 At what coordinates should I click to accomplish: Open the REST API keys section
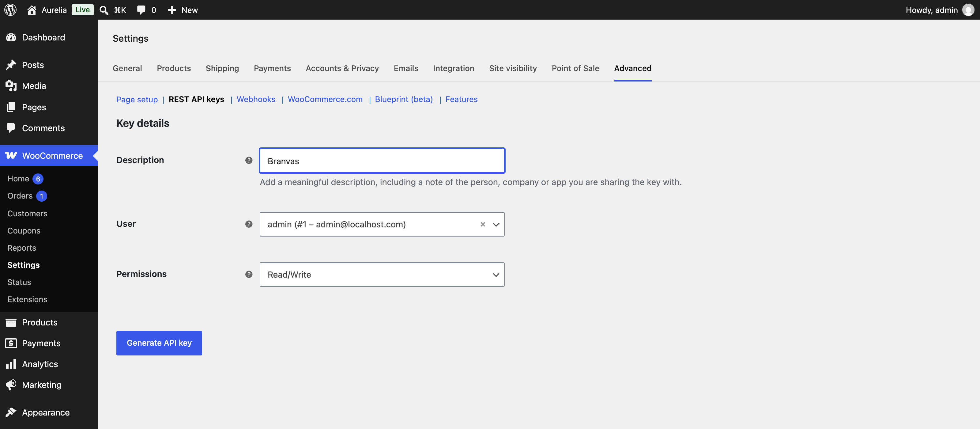pos(196,99)
